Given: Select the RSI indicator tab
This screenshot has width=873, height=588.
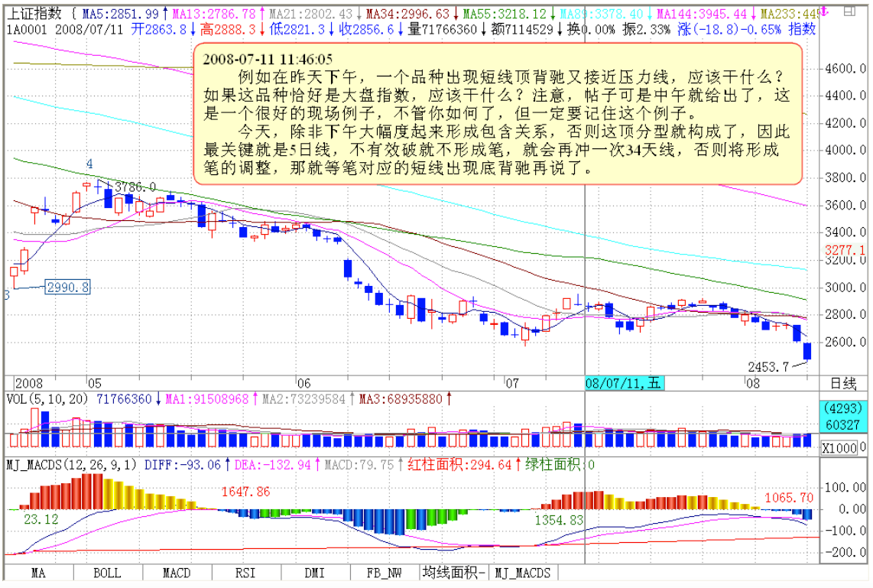Looking at the screenshot, I should tap(245, 573).
